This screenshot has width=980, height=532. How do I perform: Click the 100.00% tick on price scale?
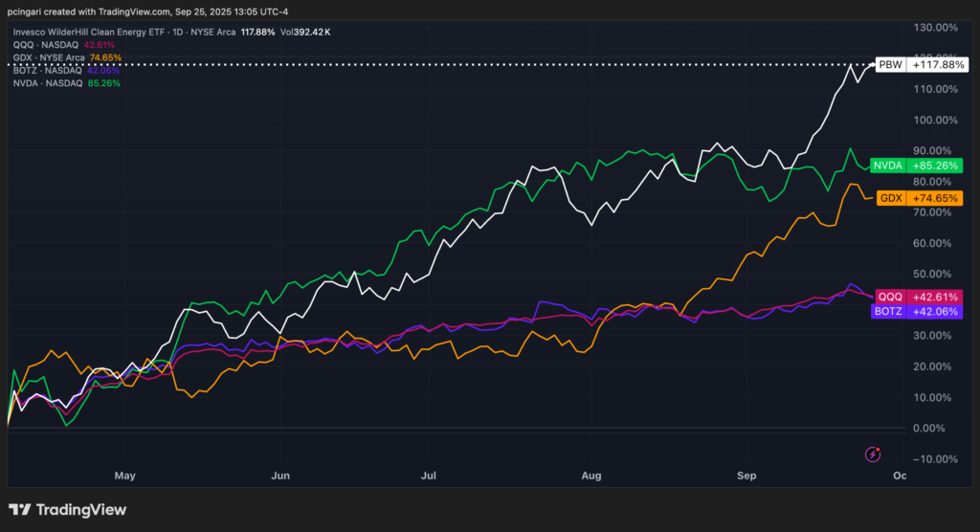pyautogui.click(x=938, y=121)
